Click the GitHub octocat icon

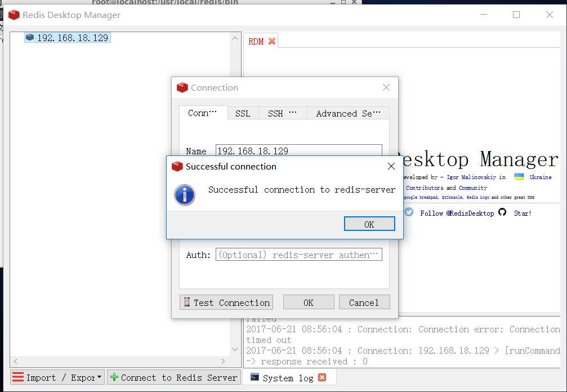coord(502,212)
